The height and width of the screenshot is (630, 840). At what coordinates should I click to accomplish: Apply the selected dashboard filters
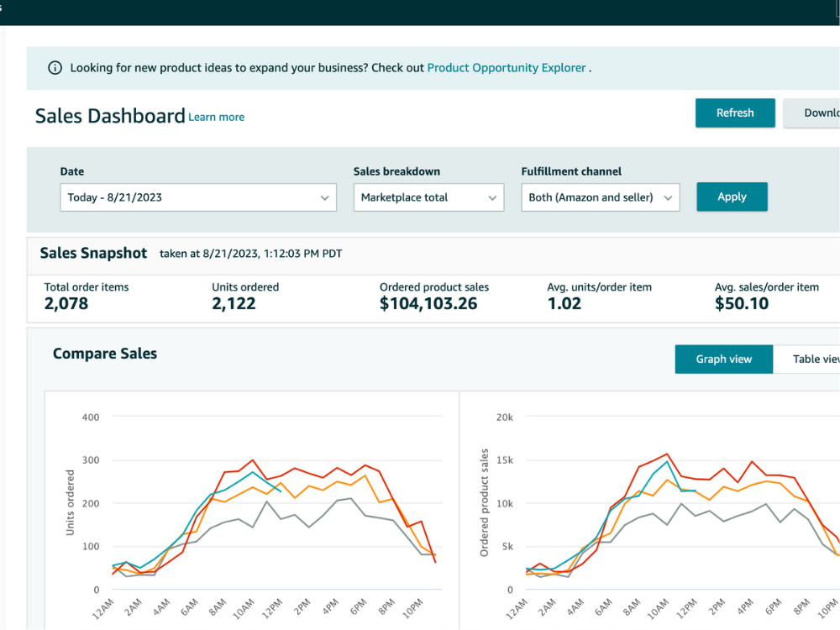pos(732,197)
